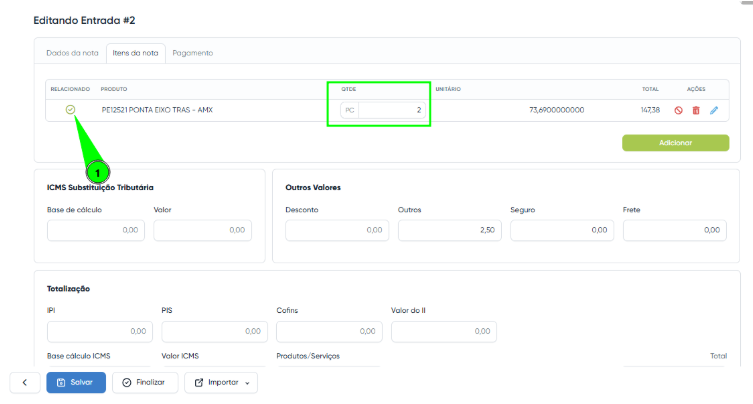Edit the item using the pencil icon

click(x=714, y=110)
